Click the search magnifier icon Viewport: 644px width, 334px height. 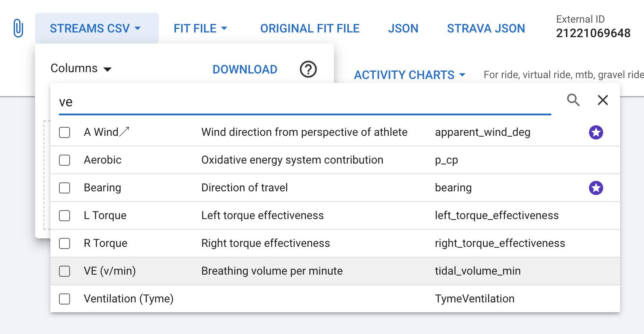pyautogui.click(x=573, y=100)
